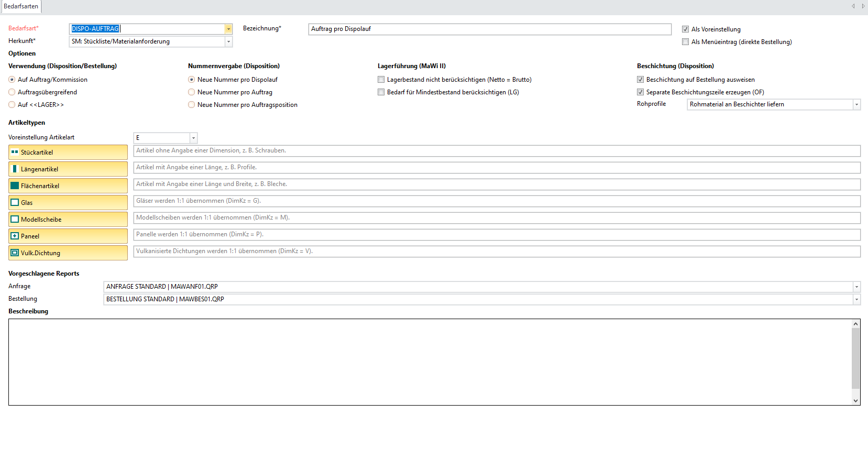The width and height of the screenshot is (868, 469).
Task: Select the Vulk.Dichtung article type icon
Action: (15, 253)
